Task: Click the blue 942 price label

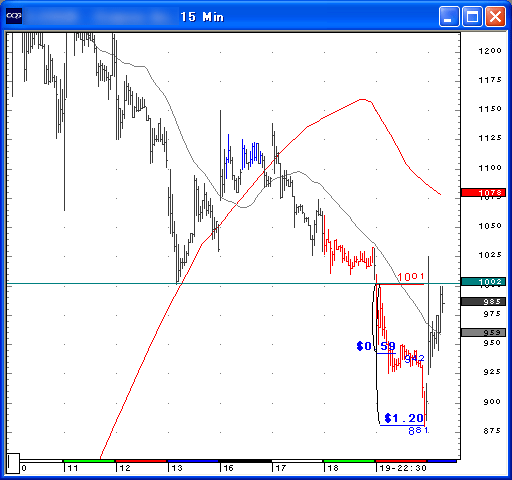Action: (x=414, y=359)
